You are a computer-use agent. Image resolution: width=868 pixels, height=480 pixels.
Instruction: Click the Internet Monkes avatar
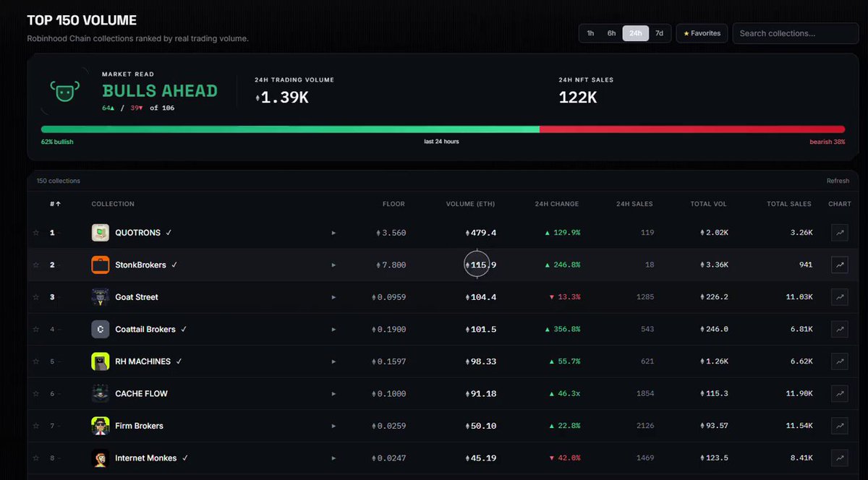101,458
